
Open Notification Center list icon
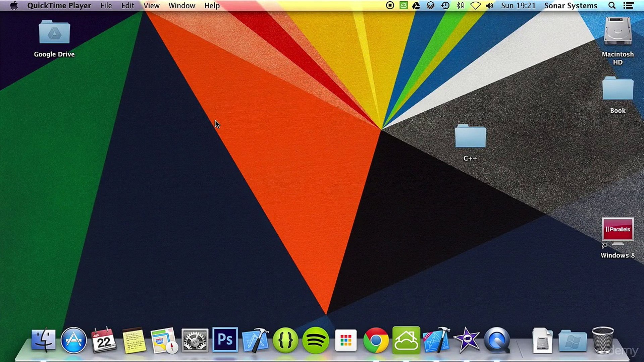[628, 6]
